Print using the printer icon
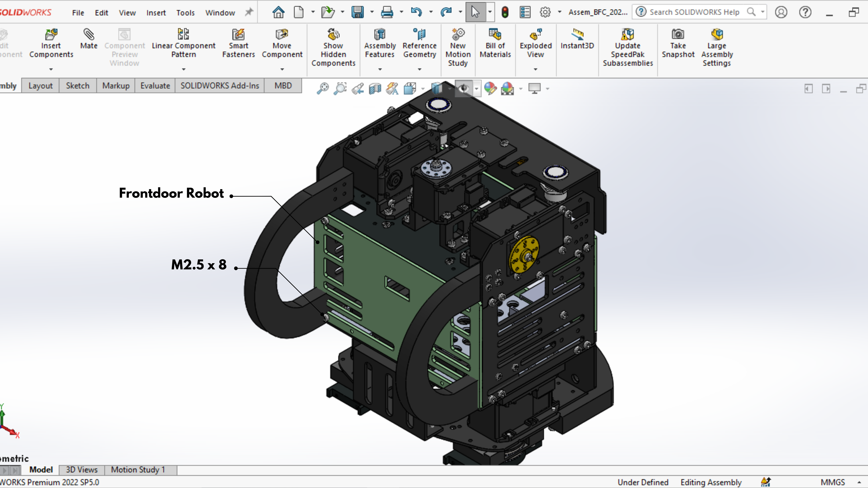Screen dimensions: 868x488 (387, 12)
